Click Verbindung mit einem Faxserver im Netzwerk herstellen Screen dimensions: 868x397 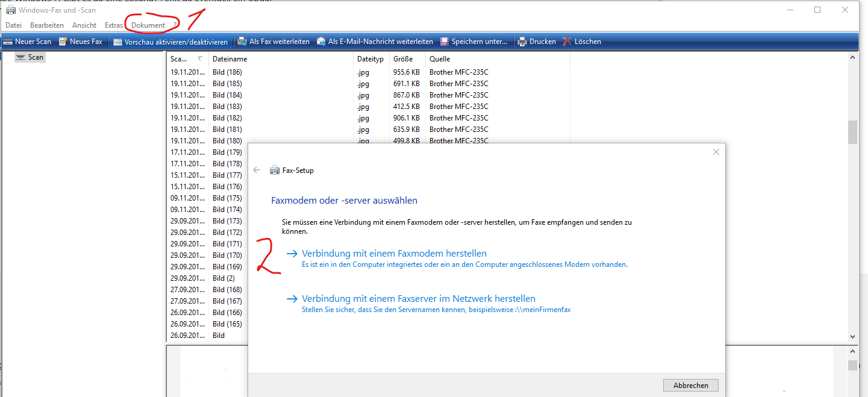point(419,299)
